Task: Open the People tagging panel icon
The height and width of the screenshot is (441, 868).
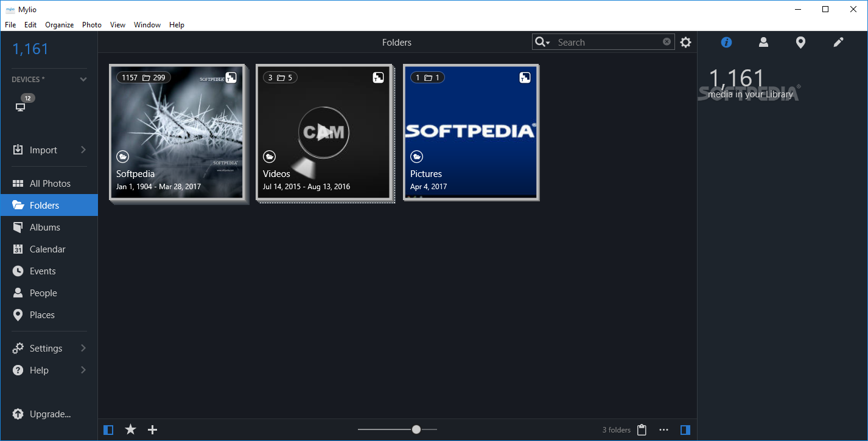Action: coord(763,42)
